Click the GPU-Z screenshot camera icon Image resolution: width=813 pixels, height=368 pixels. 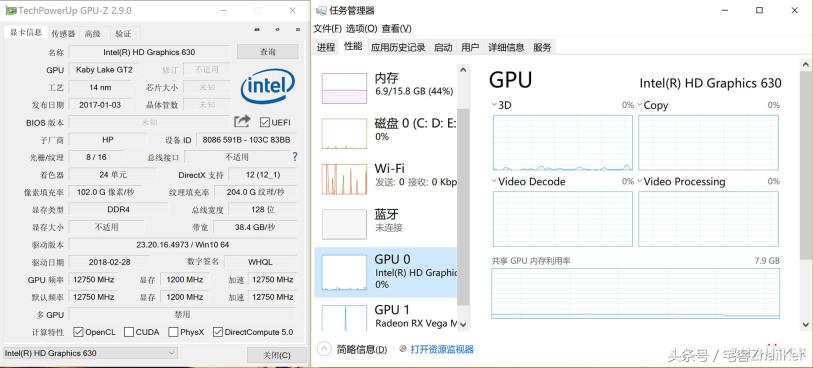[x=257, y=30]
